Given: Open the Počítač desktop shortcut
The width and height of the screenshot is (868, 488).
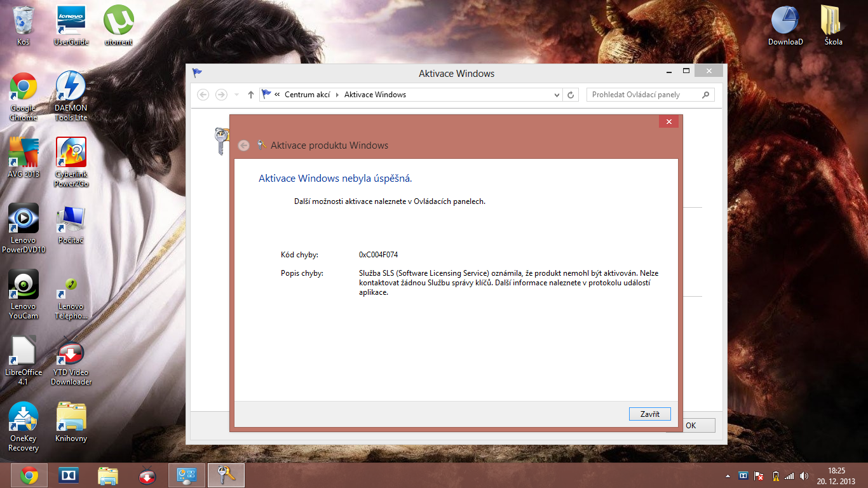Looking at the screenshot, I should tap(71, 224).
